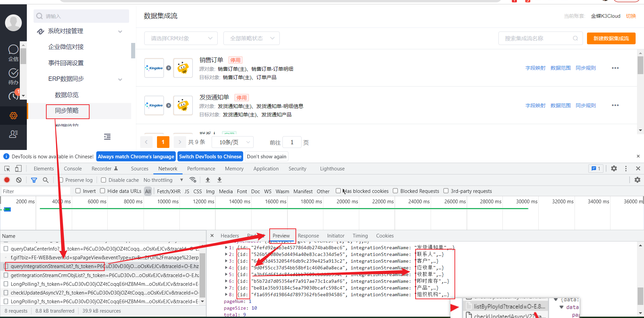Expand preview row 8 with 组织机构
644x318 pixels.
coord(226,295)
